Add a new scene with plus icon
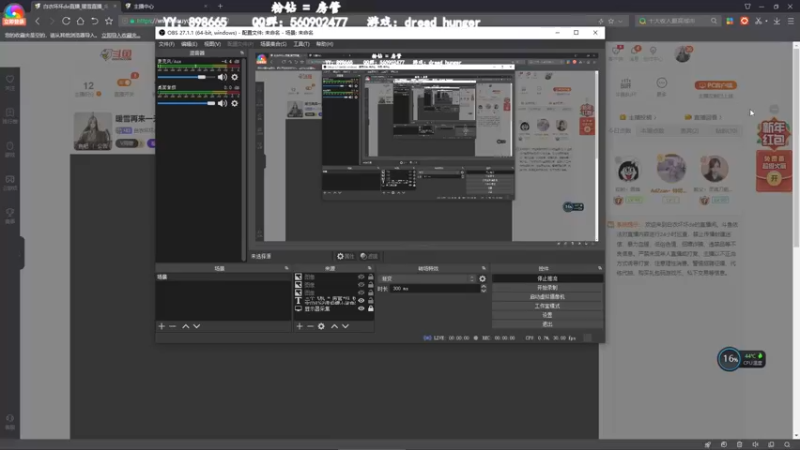This screenshot has width=800, height=450. coord(162,326)
